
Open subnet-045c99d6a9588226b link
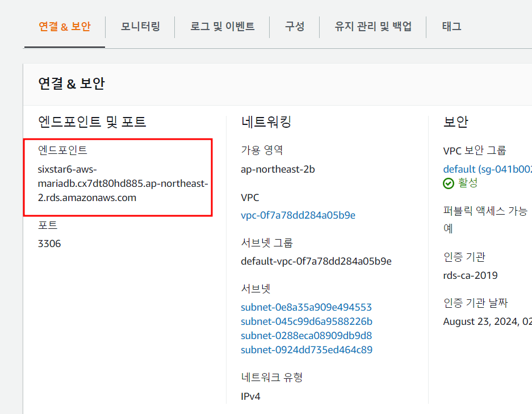pos(307,321)
